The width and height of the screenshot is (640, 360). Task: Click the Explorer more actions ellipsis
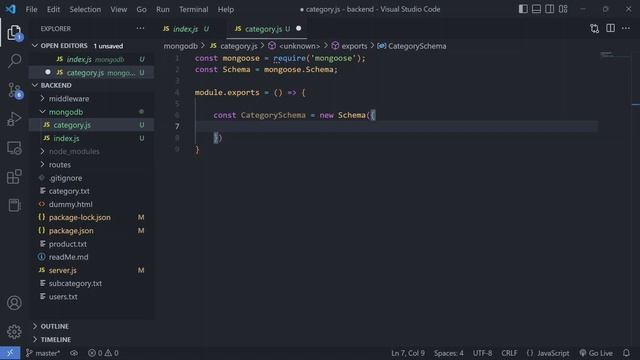140,29
